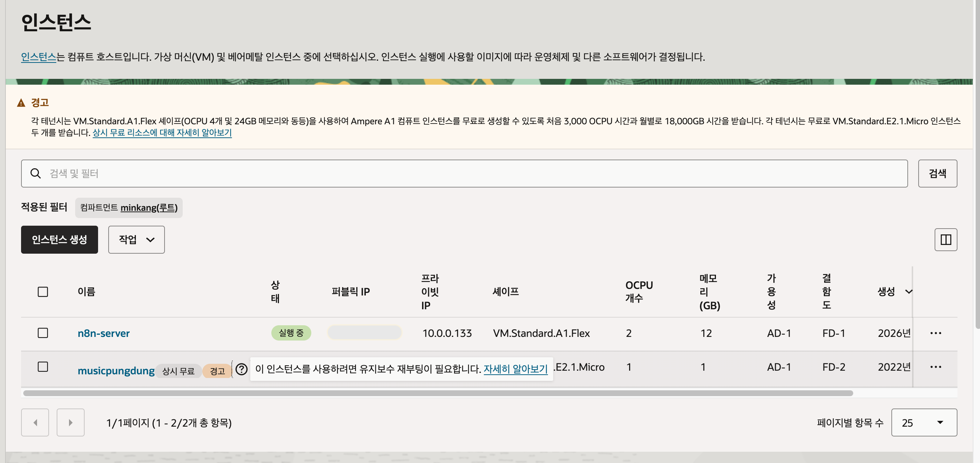Click the OCPU 개수 column header
The width and height of the screenshot is (980, 463).
click(x=639, y=292)
